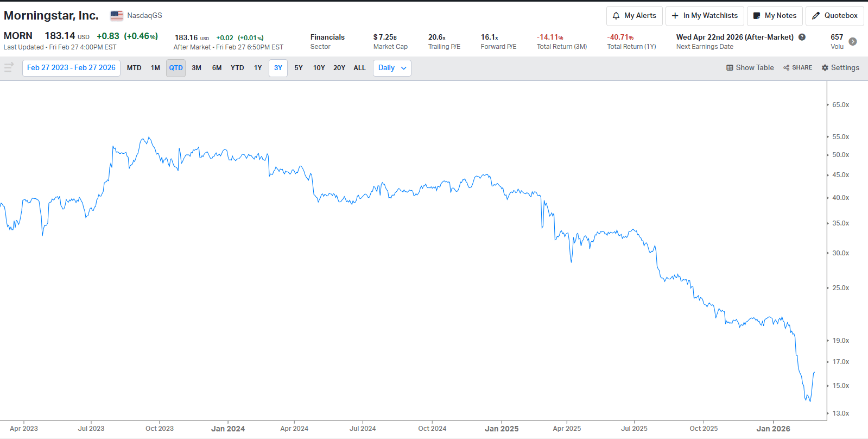Click the SHARE button
This screenshot has height=439, width=868.
[x=798, y=68]
